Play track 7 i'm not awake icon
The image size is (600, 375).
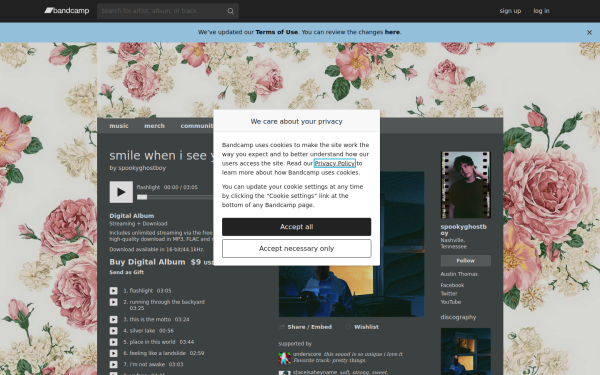pyautogui.click(x=114, y=365)
